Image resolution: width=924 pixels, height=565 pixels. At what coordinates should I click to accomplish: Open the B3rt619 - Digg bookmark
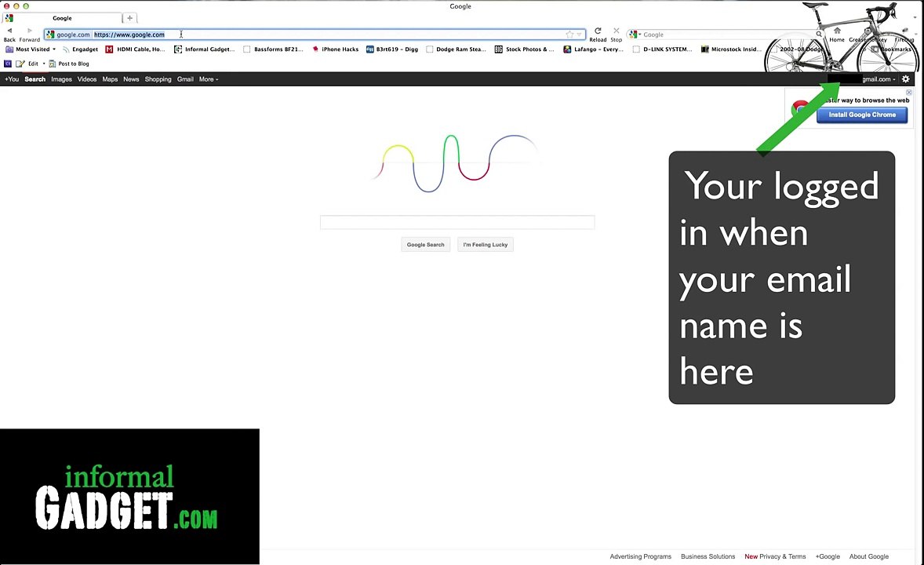click(x=392, y=49)
